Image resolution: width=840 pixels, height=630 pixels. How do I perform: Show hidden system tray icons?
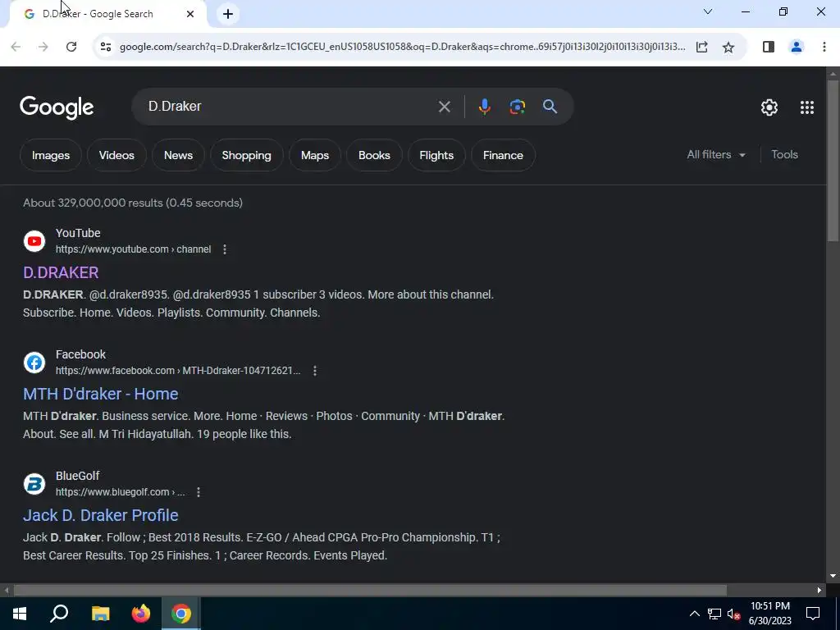tap(694, 614)
